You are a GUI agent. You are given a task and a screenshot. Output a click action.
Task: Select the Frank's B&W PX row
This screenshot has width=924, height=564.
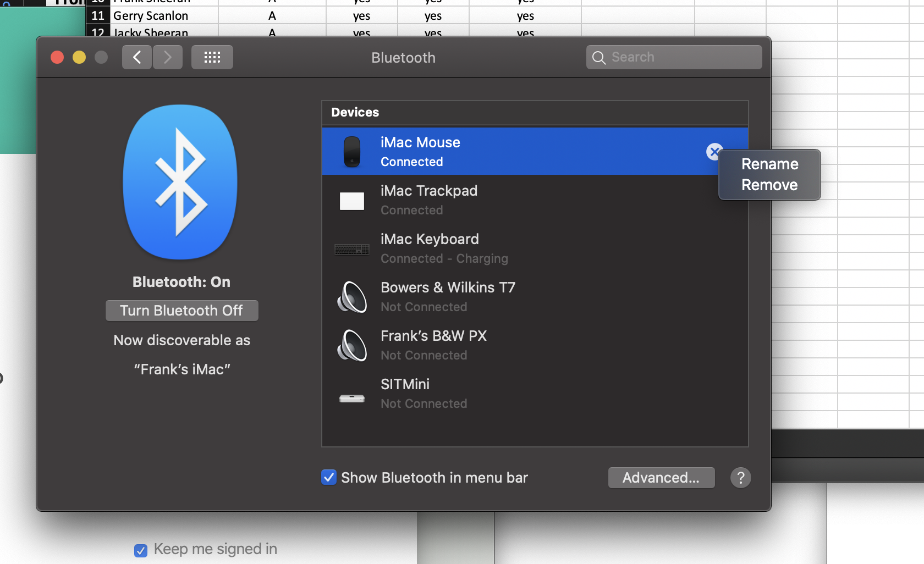(535, 345)
